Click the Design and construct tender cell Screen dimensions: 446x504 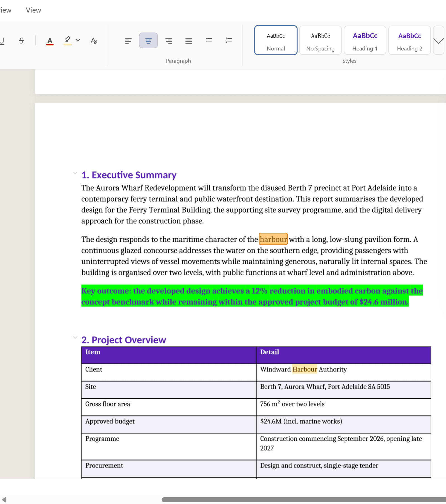pyautogui.click(x=343, y=468)
